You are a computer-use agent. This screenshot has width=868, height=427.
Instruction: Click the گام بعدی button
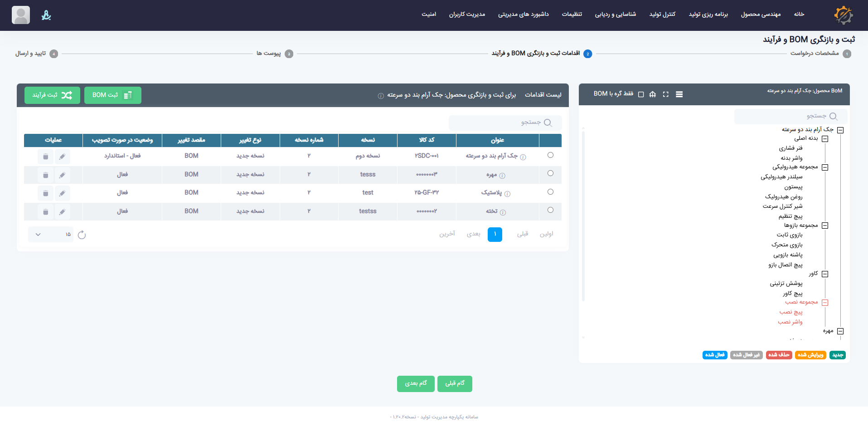point(416,384)
